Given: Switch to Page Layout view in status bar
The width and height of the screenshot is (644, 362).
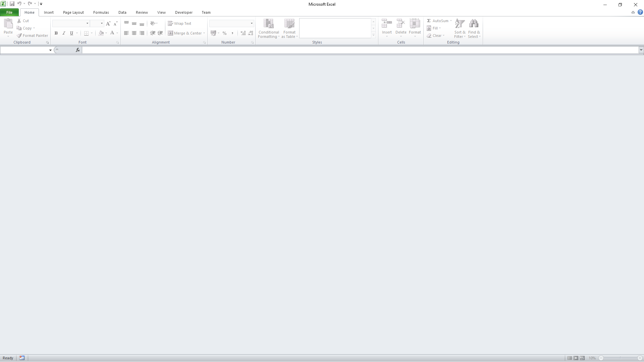Looking at the screenshot, I should 576,358.
